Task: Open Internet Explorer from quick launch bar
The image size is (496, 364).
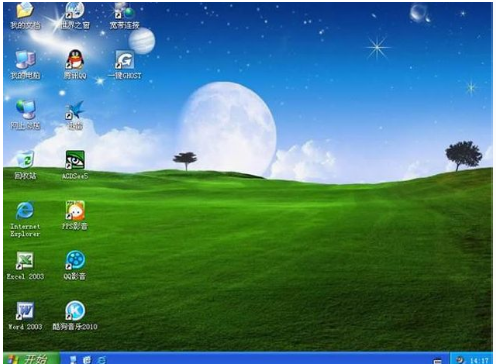Action: pyautogui.click(x=102, y=360)
